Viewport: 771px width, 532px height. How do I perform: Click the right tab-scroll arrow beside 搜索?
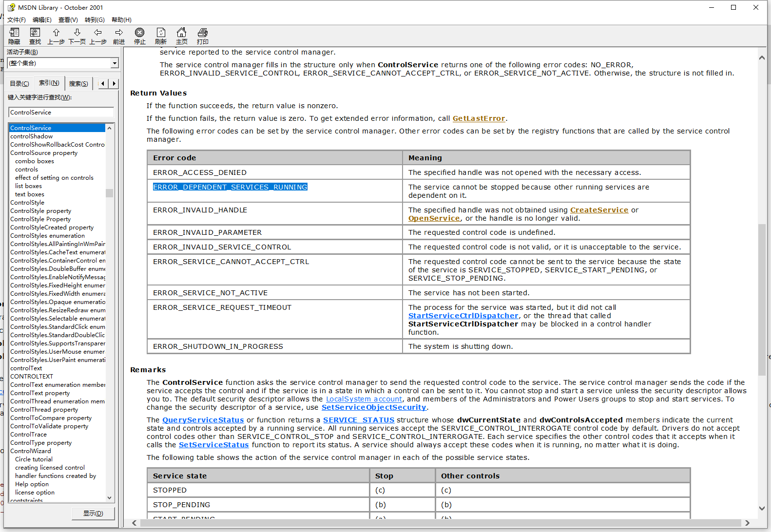point(114,84)
